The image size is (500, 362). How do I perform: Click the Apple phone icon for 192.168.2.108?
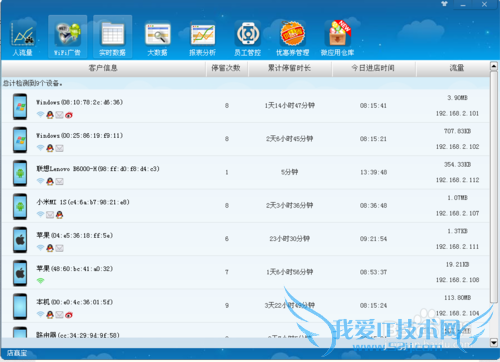20,273
